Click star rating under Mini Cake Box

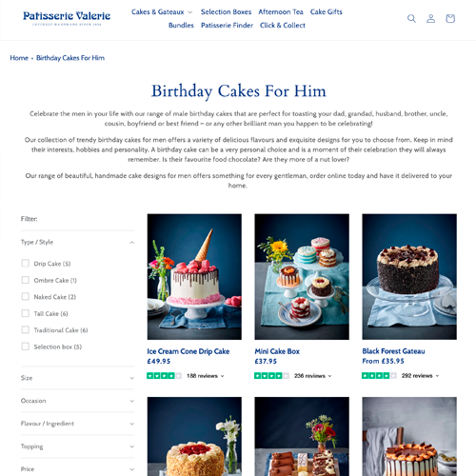pyautogui.click(x=271, y=376)
